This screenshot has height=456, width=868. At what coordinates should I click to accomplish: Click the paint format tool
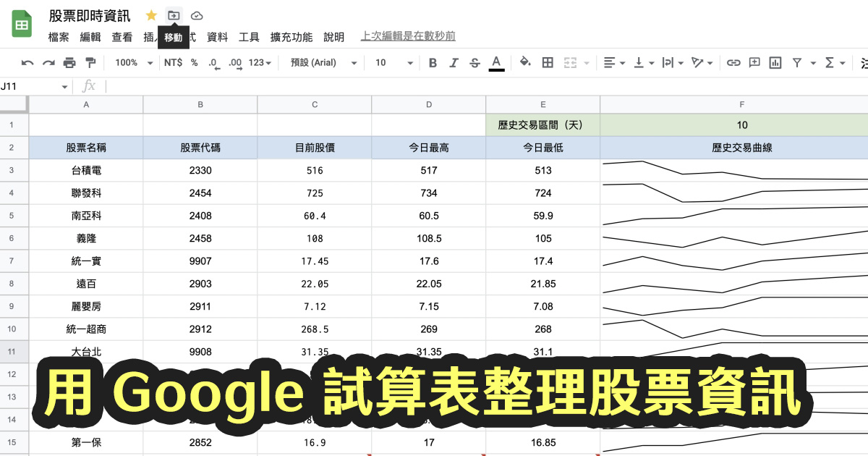pyautogui.click(x=90, y=63)
